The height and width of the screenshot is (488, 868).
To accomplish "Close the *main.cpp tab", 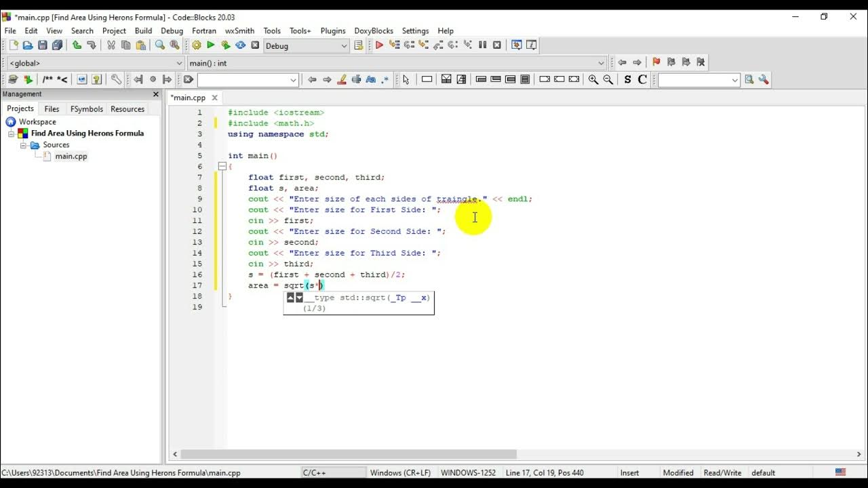I will [x=215, y=98].
